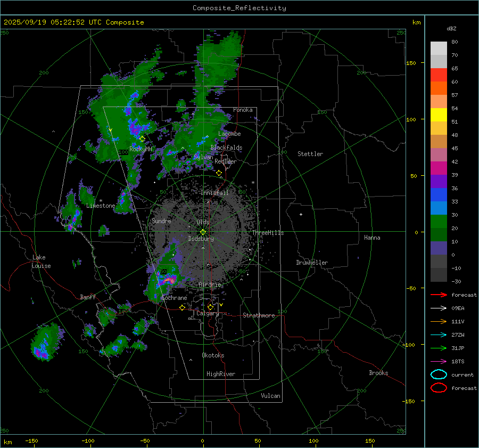Click the Calgary city label
Image resolution: width=479 pixels, height=448 pixels.
[x=208, y=314]
